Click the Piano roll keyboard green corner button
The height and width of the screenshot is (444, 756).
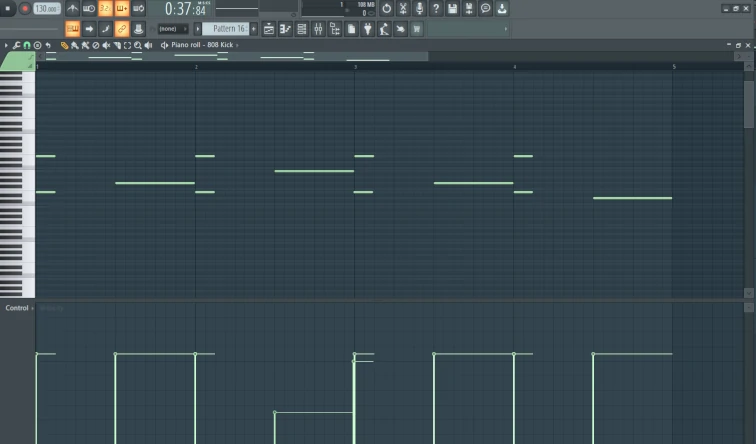point(18,61)
